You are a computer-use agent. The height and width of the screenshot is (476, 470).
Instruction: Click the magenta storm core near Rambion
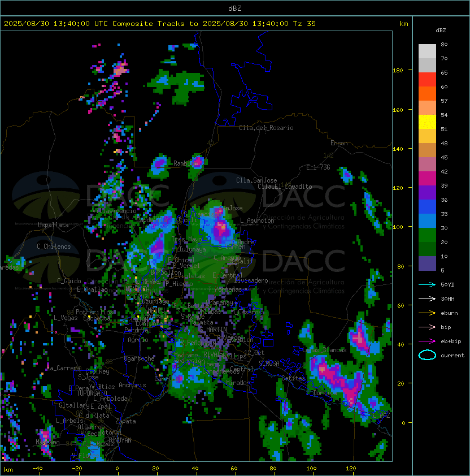[198, 161]
